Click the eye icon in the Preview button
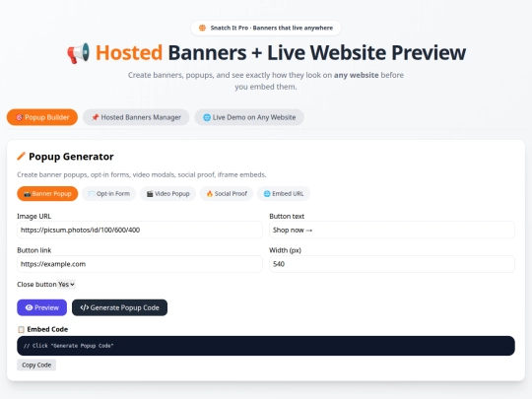The height and width of the screenshot is (399, 532). point(30,307)
